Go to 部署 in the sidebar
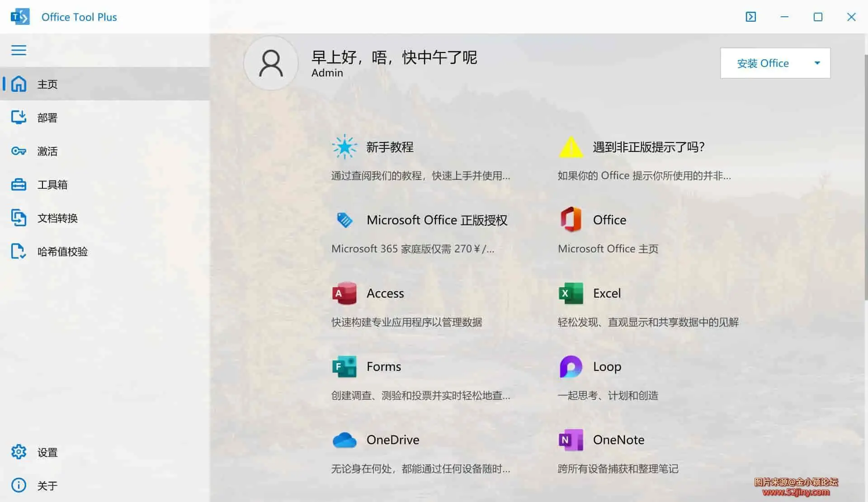The width and height of the screenshot is (868, 502). coord(47,118)
